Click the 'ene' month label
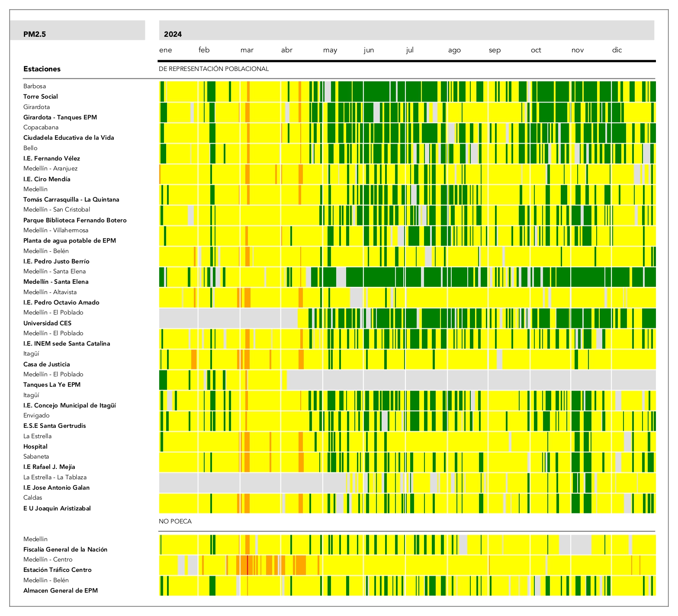678x616 pixels. [x=165, y=50]
